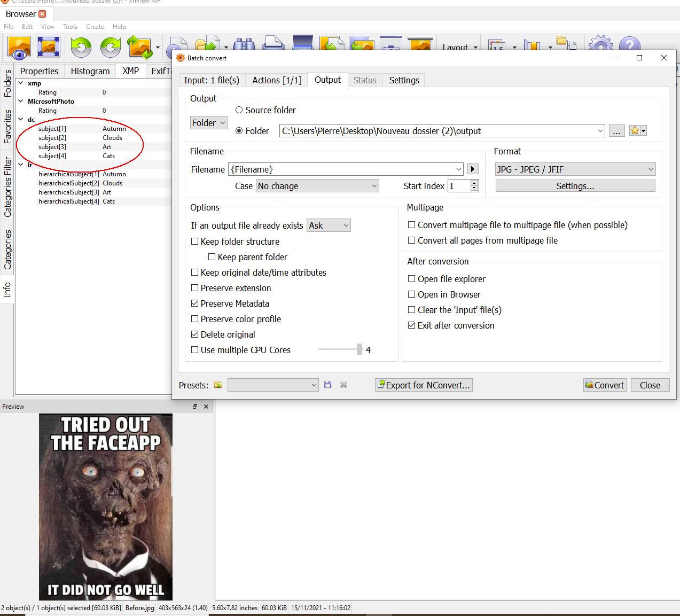Open the Case dropdown
This screenshot has height=616, width=680.
tap(317, 186)
